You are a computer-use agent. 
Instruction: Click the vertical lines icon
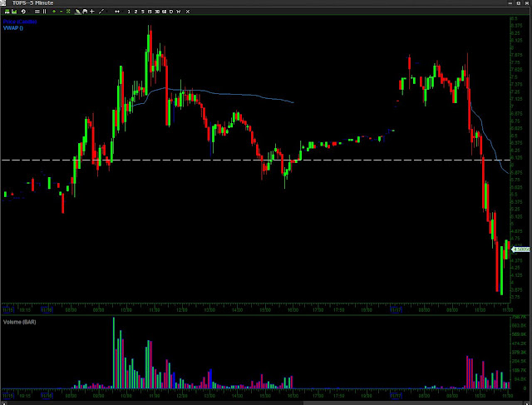pos(44,12)
